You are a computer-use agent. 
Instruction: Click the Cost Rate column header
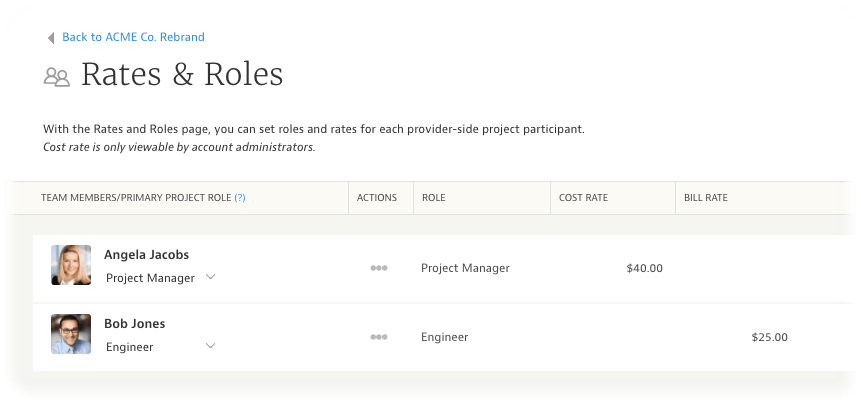(x=583, y=198)
